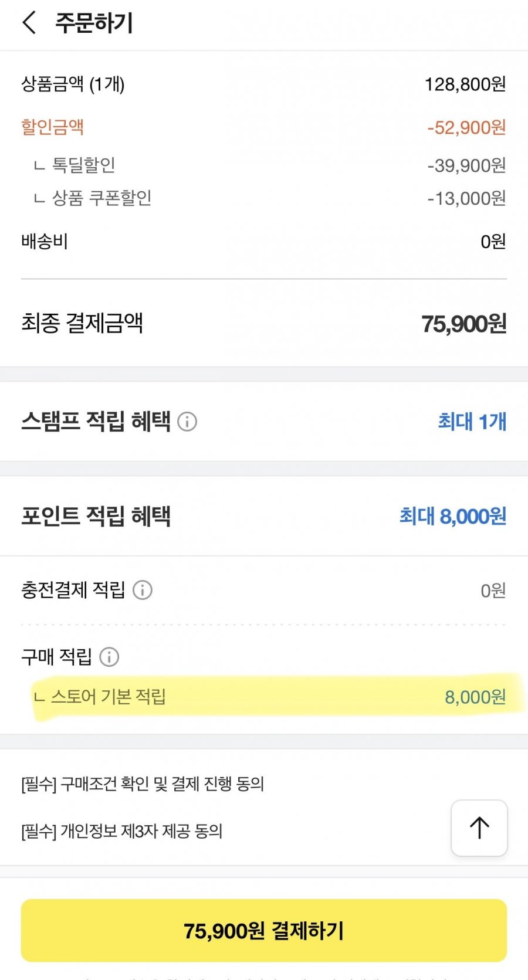Select the 할인금액 discount label
Screen dimensions: 528x980
53,127
